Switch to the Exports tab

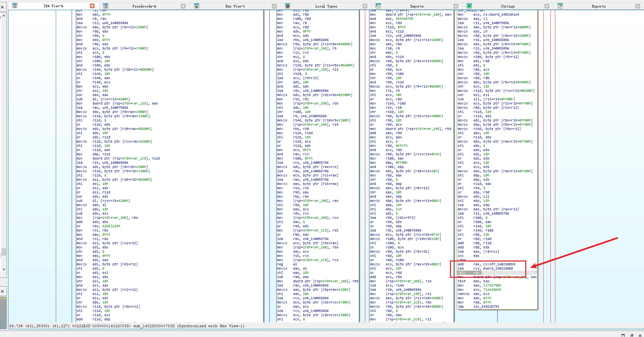point(599,6)
